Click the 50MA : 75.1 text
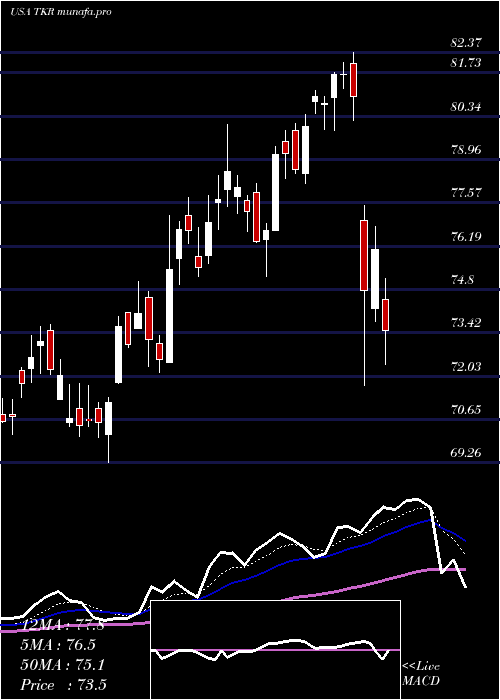This screenshot has width=500, height=700. click(62, 665)
